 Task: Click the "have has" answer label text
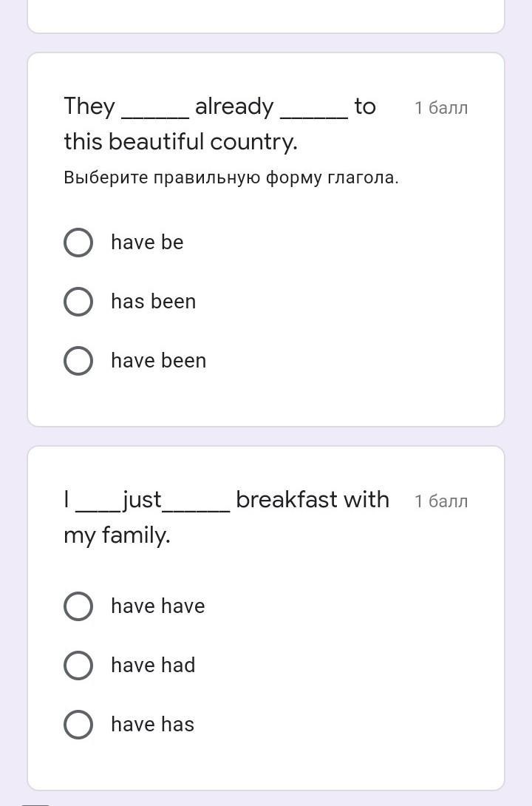(152, 724)
